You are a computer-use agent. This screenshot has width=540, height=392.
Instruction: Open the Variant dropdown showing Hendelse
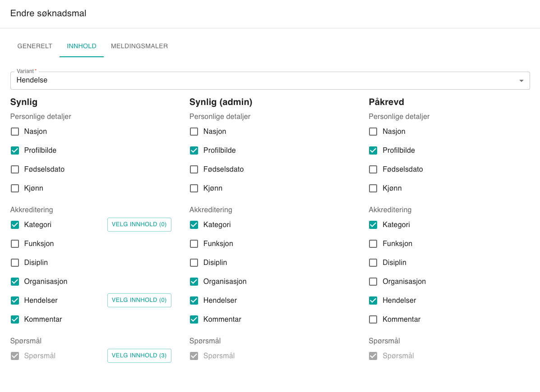(x=270, y=81)
